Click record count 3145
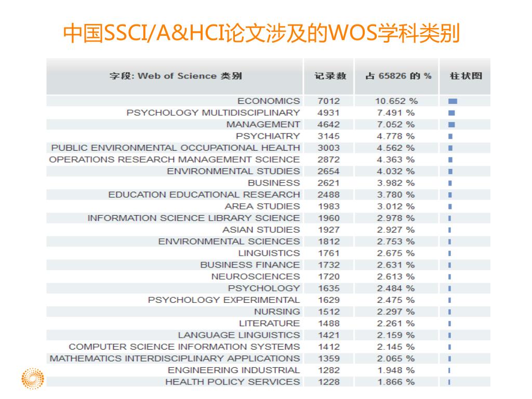 click(x=328, y=136)
